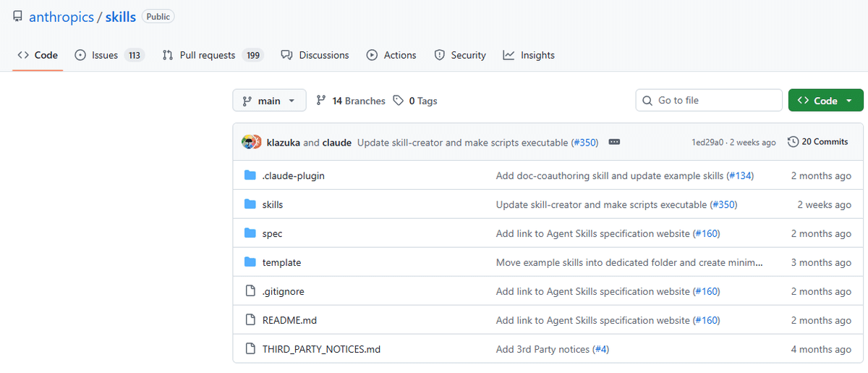Viewport: 868px width, 373px height.
Task: Open #350 link in the skills row
Action: pos(723,205)
